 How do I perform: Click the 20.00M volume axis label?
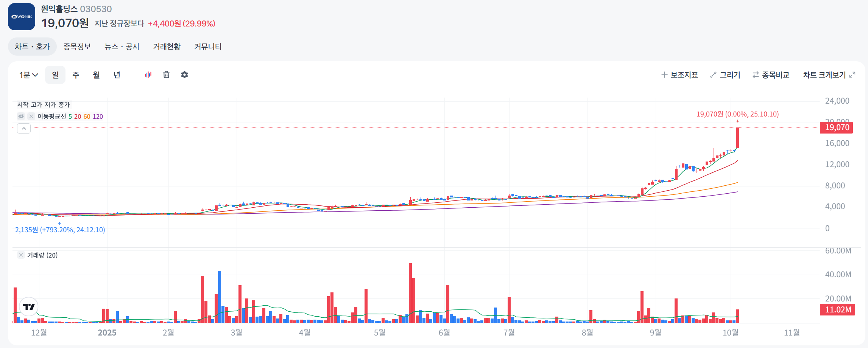[838, 298]
